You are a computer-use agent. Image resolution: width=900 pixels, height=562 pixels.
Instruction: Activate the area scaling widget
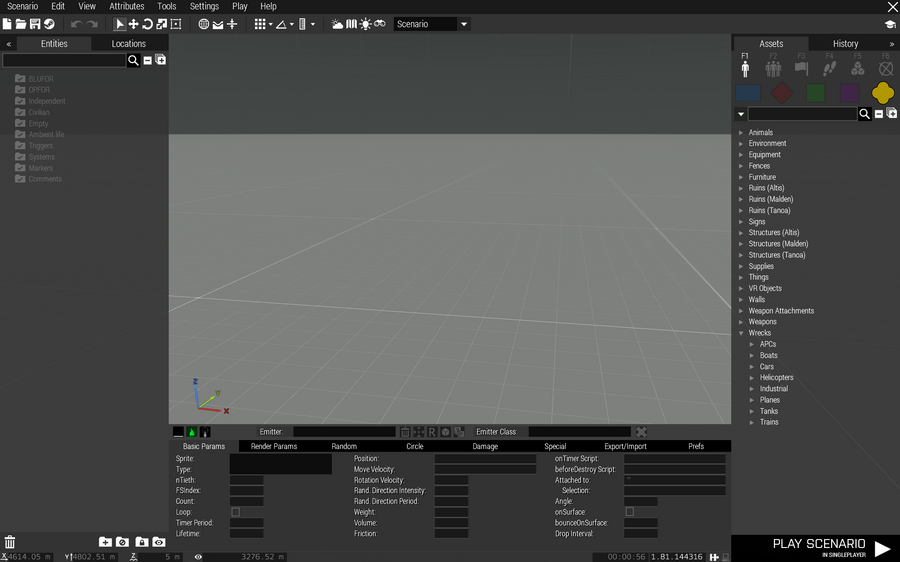pos(176,24)
